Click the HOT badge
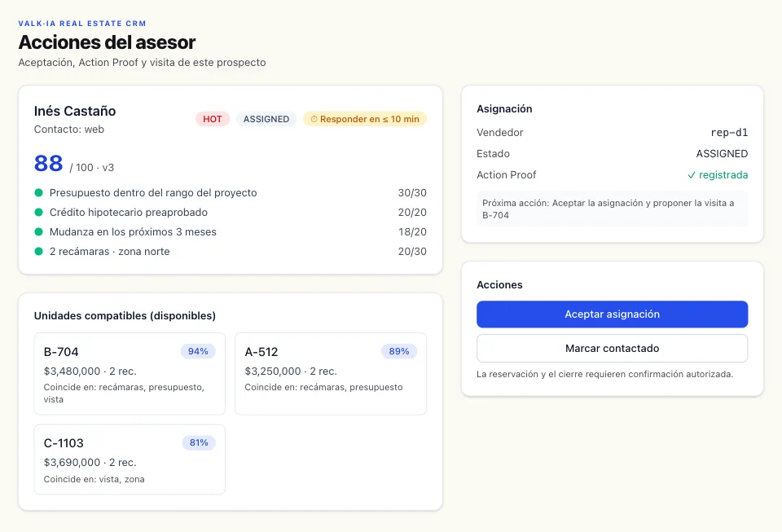Viewport: 782px width, 532px height. point(213,119)
